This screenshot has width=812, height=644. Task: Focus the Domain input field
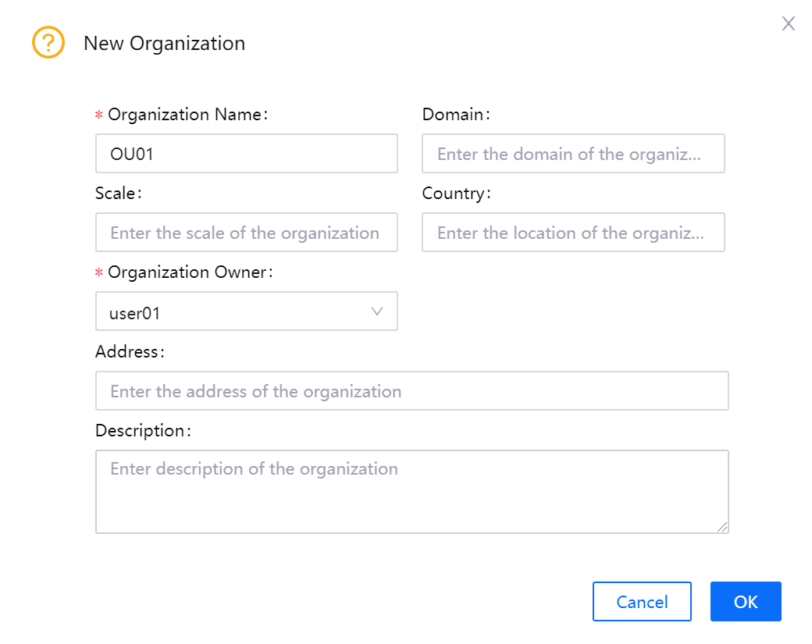(x=572, y=154)
